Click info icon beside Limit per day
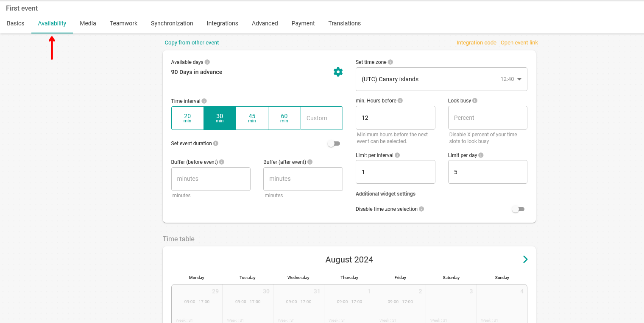644x323 pixels. coord(481,155)
